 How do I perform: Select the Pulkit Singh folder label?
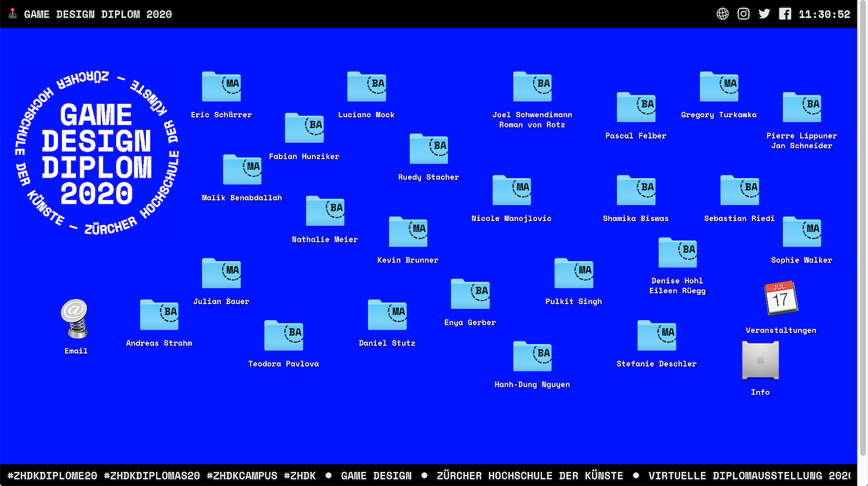click(x=573, y=301)
